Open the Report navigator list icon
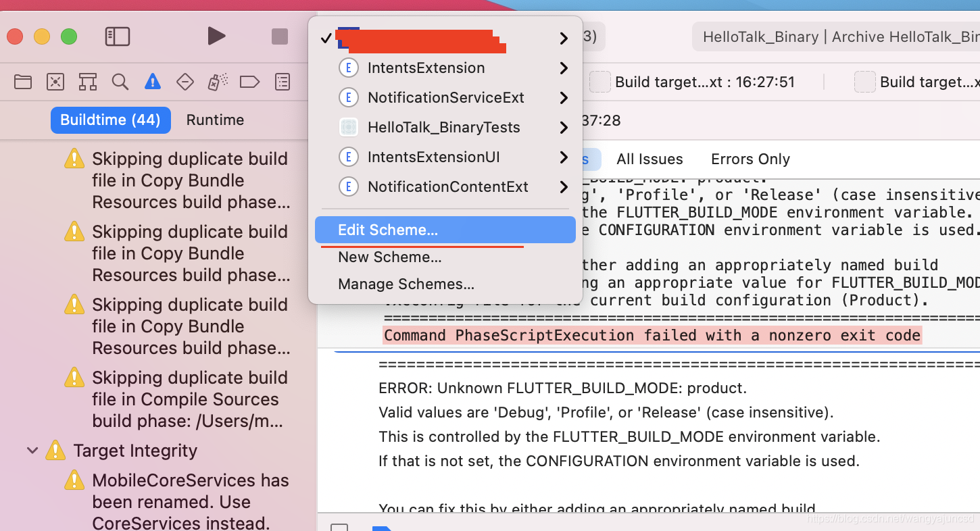 click(283, 82)
